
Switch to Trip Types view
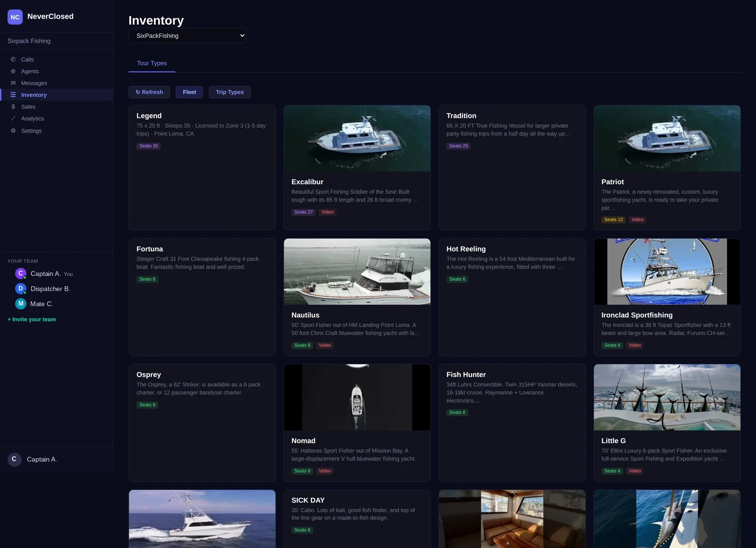pyautogui.click(x=230, y=92)
